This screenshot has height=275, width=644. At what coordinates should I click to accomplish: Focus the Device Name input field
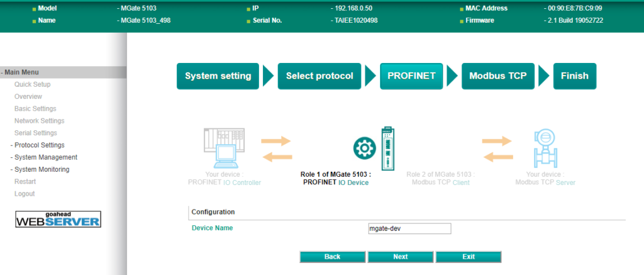(409, 228)
